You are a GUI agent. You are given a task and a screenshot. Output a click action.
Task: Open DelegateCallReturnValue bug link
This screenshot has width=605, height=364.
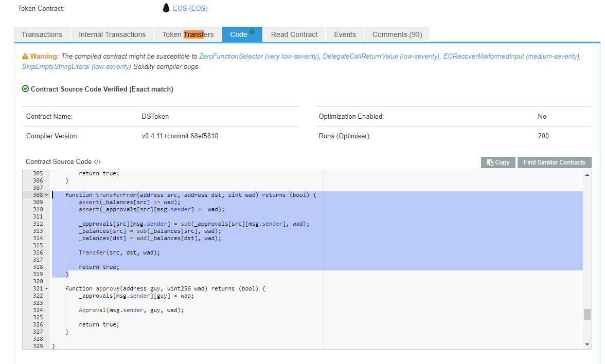(381, 57)
